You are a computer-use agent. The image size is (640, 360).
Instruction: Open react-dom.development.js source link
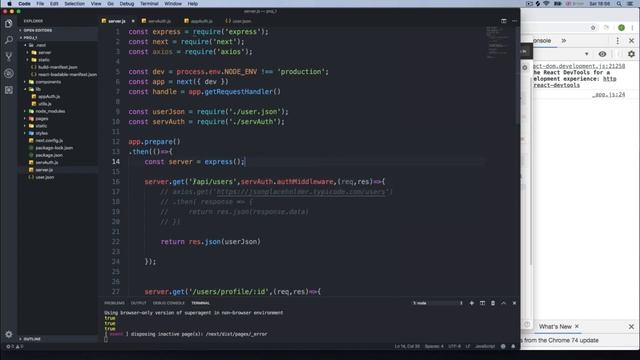point(579,66)
